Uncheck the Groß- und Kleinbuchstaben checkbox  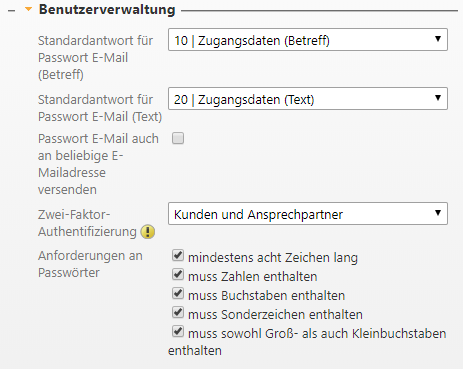click(x=178, y=331)
